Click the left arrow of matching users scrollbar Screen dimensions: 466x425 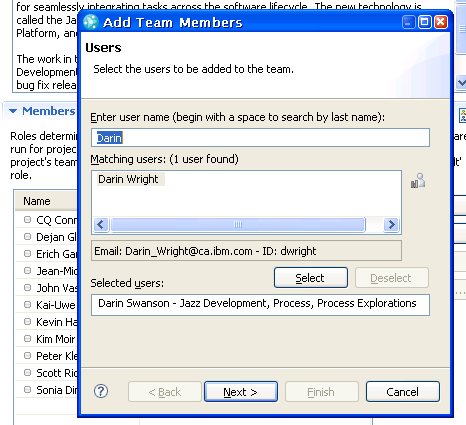click(101, 225)
